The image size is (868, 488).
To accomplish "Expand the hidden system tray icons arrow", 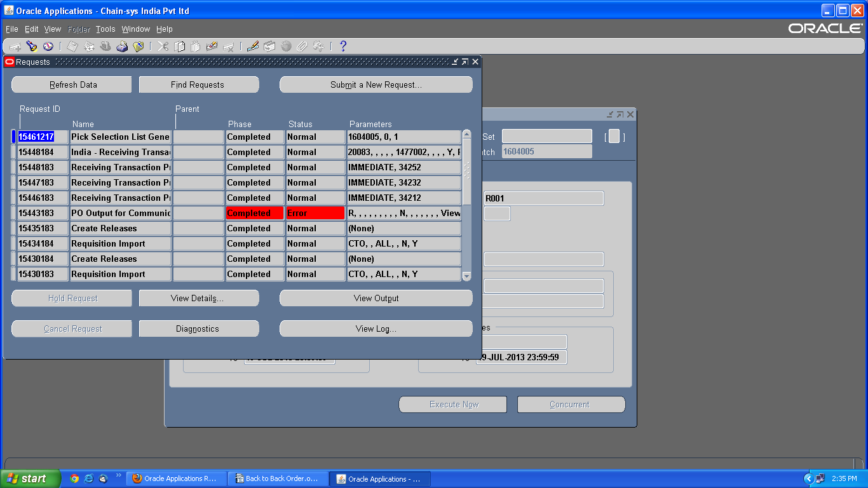I will click(x=808, y=478).
